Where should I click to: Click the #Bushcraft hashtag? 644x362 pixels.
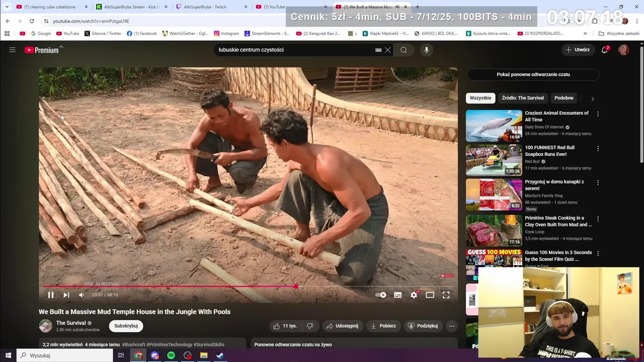(x=134, y=345)
